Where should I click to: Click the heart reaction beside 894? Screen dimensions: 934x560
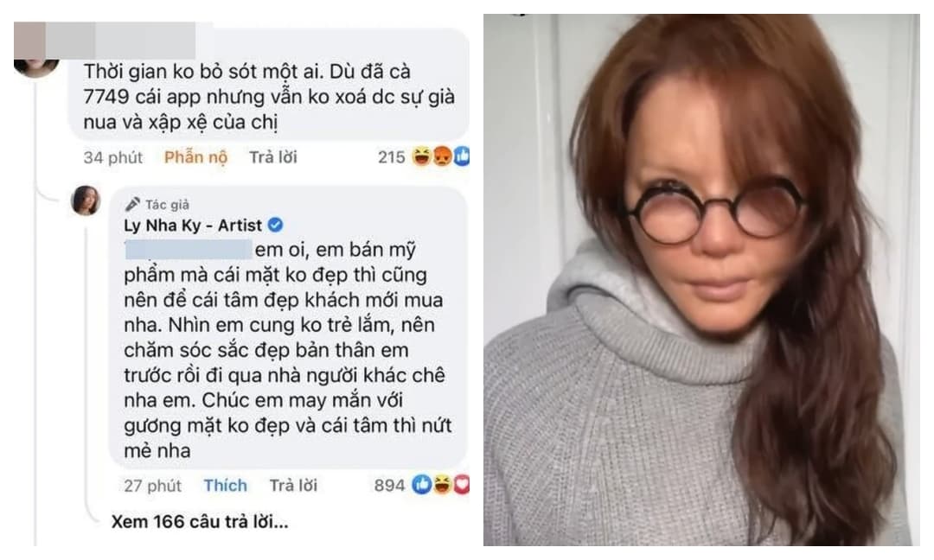(x=462, y=485)
